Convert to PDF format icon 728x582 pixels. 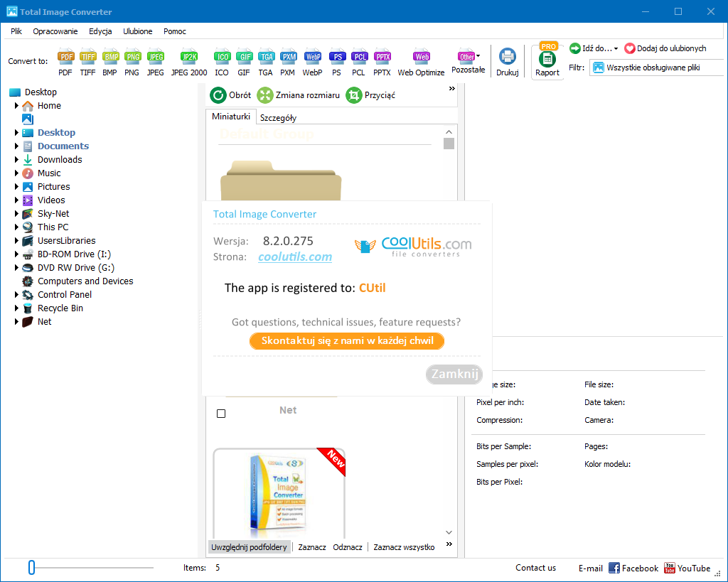coord(65,63)
